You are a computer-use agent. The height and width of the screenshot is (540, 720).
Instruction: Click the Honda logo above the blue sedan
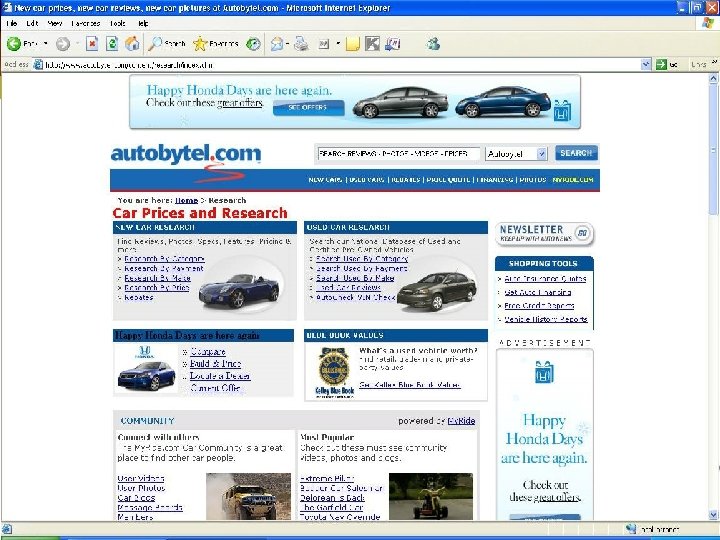tap(145, 352)
